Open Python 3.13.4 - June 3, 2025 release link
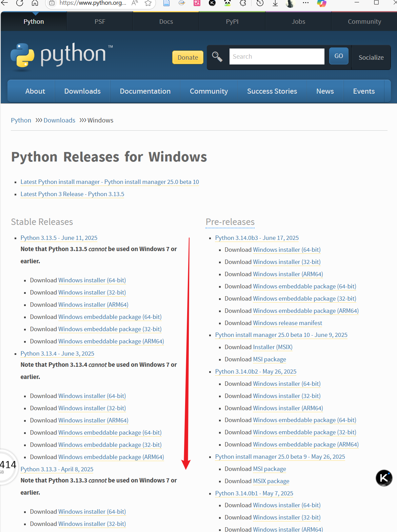Screen dimensions: 397x532 tap(57, 354)
